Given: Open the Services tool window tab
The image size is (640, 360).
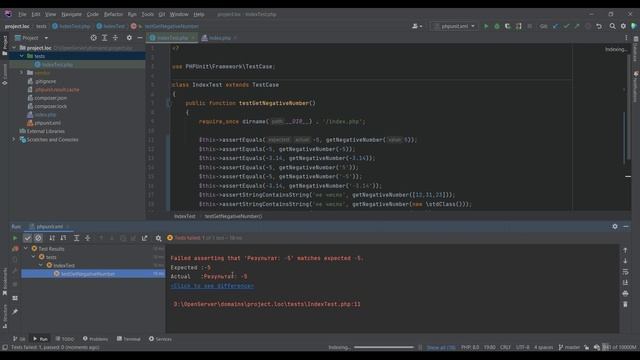Looking at the screenshot, I should click(160, 339).
